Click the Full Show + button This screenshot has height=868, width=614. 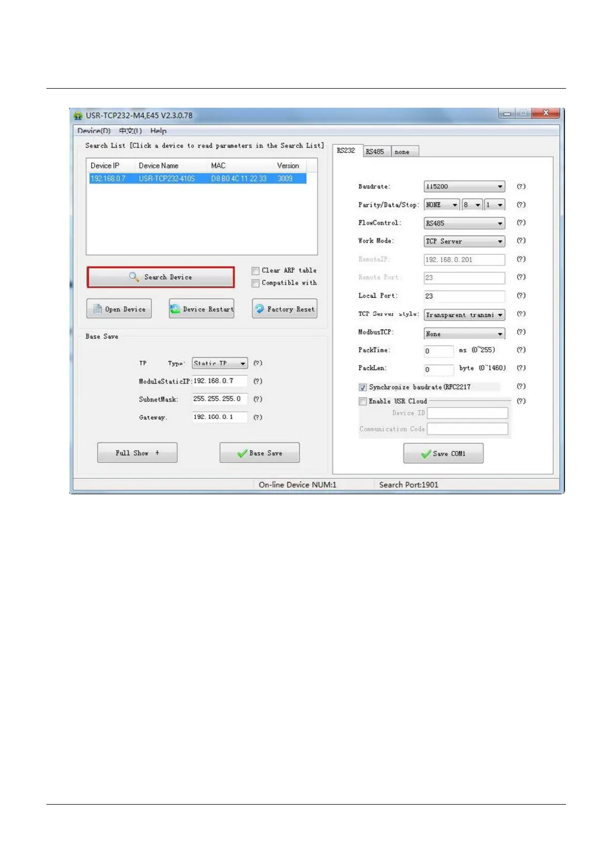137,453
